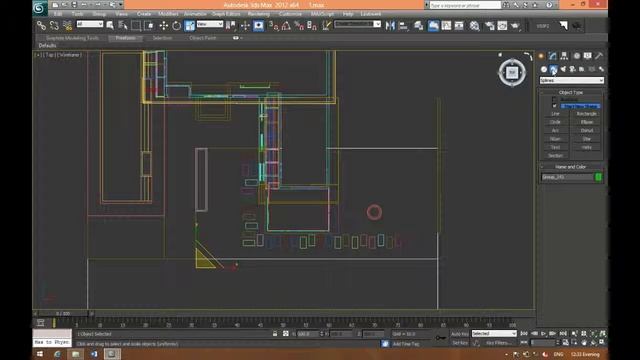Toggle Angle Snap

(286, 25)
